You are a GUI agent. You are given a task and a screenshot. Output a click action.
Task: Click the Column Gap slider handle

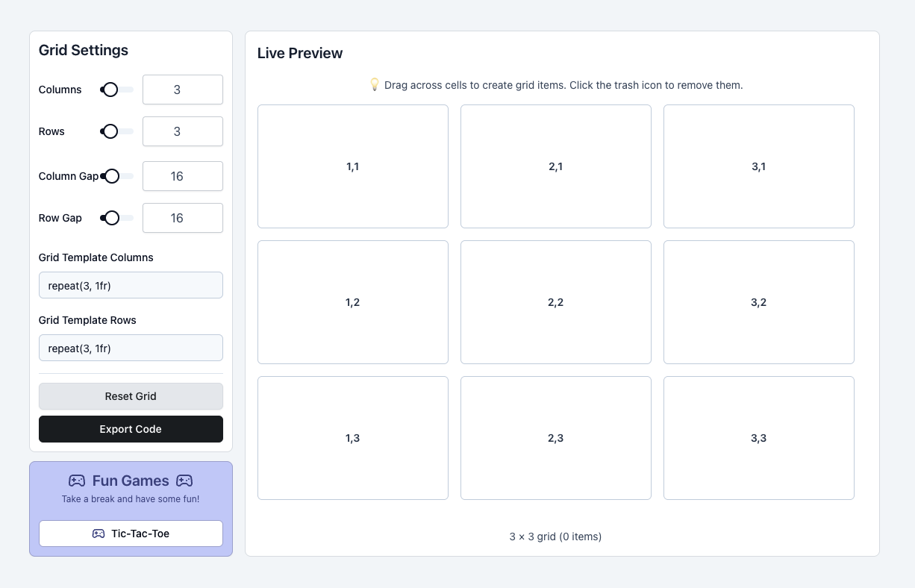112,176
